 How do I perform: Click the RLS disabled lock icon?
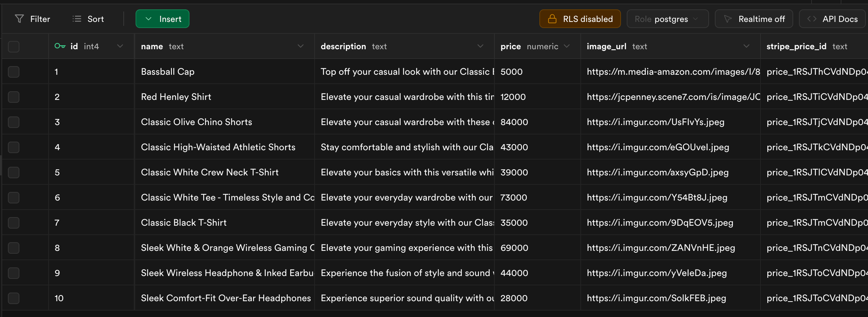point(552,19)
